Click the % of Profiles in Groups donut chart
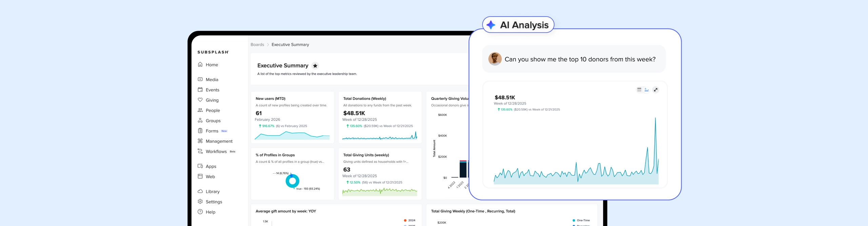Screen dimensions: 868x226 click(x=292, y=181)
